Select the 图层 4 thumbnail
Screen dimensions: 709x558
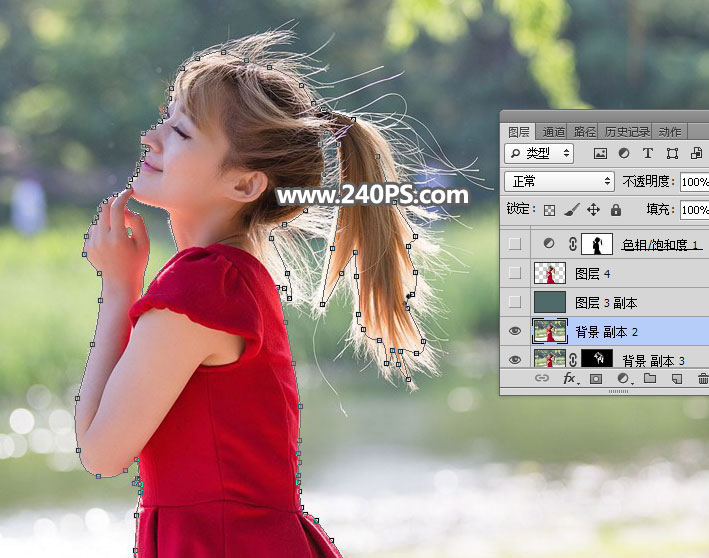tap(550, 273)
